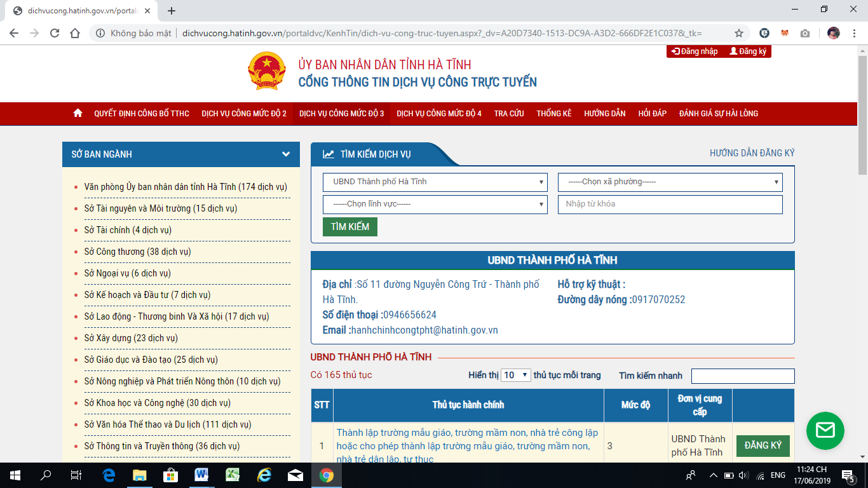The image size is (868, 488).
Task: Click the green mail chat bubble icon
Action: click(825, 431)
